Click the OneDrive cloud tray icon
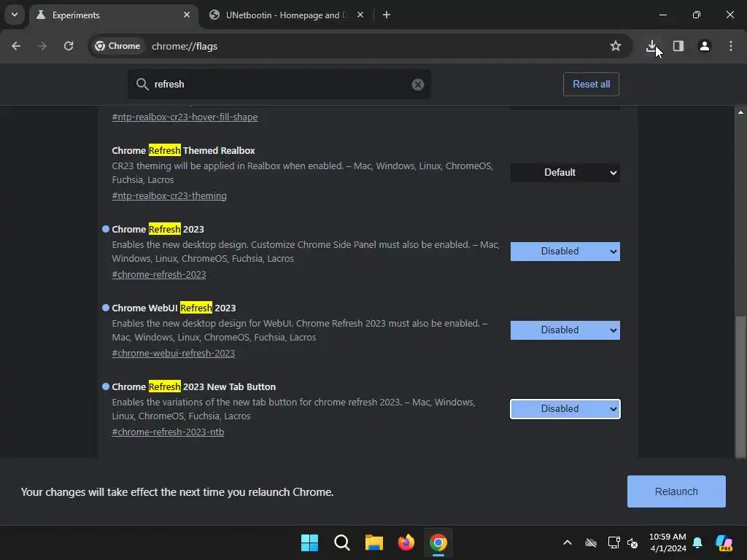747x560 pixels. click(x=591, y=542)
